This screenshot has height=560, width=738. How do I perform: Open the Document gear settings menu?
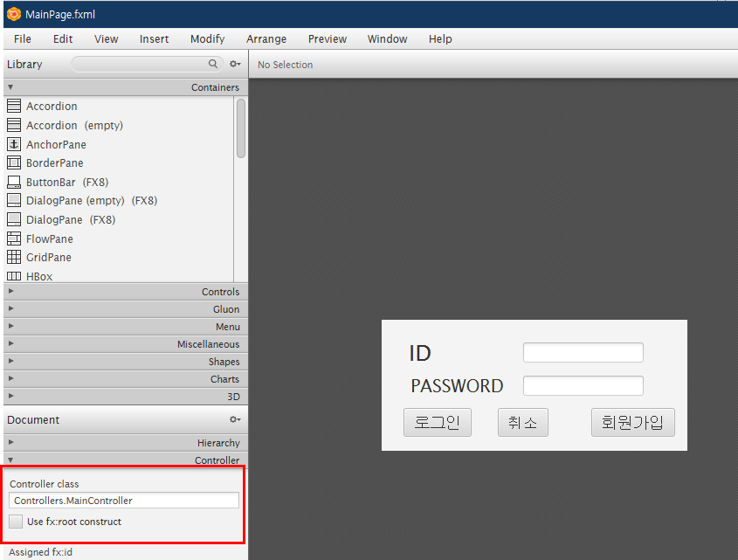235,419
